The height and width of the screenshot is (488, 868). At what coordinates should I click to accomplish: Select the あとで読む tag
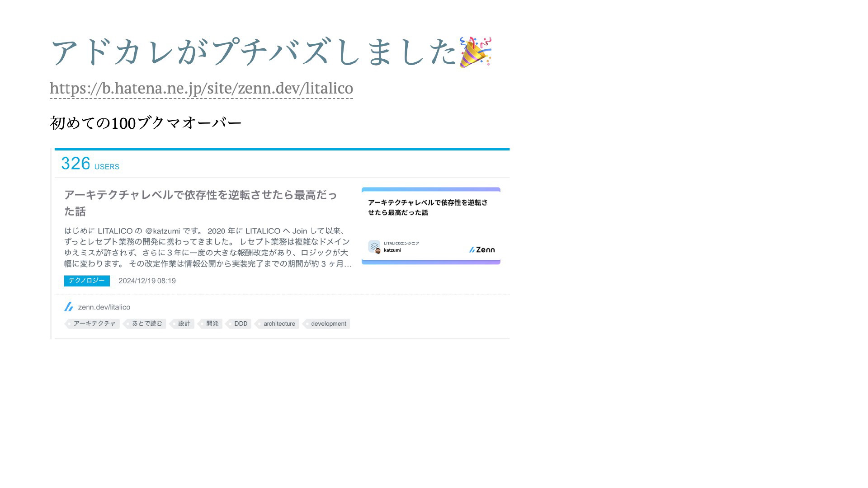click(145, 324)
